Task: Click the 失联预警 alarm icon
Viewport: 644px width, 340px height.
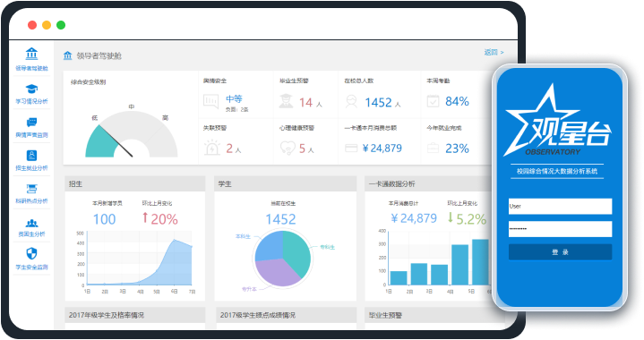Action: [212, 148]
